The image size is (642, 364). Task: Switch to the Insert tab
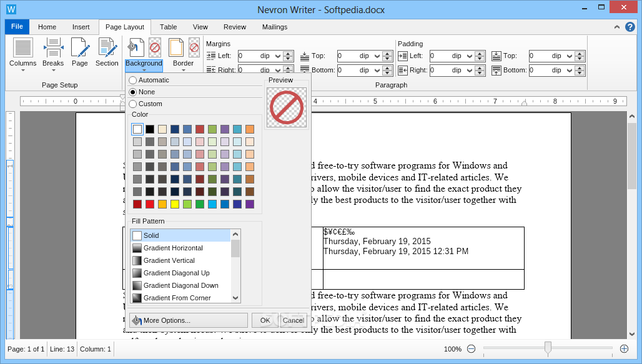pyautogui.click(x=81, y=27)
